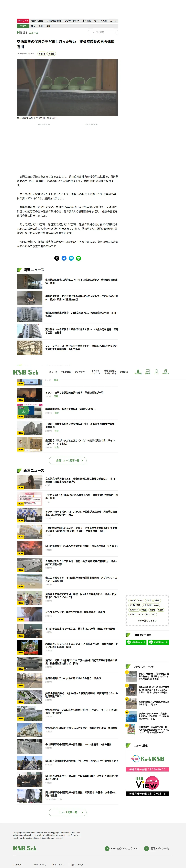Image resolution: width=186 pixels, height=868 pixels.
Task: Click 全国ニュース記事一覧 button
Action: pyautogui.click(x=68, y=460)
